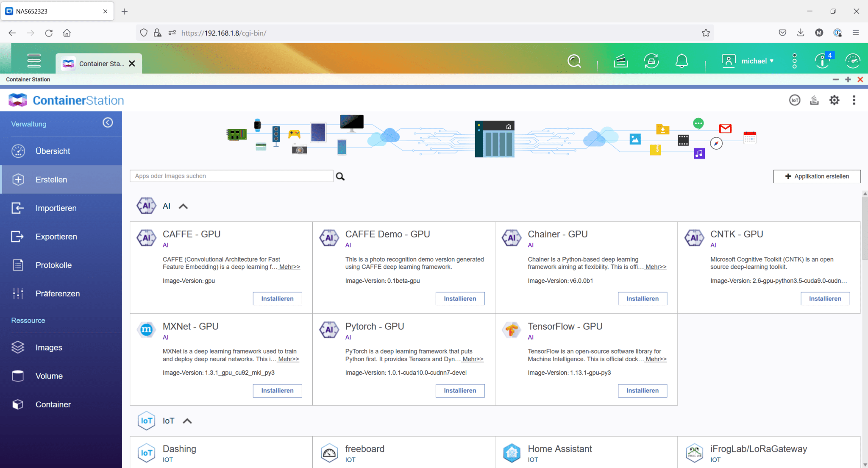Open the michael user account dropdown

[x=756, y=61]
